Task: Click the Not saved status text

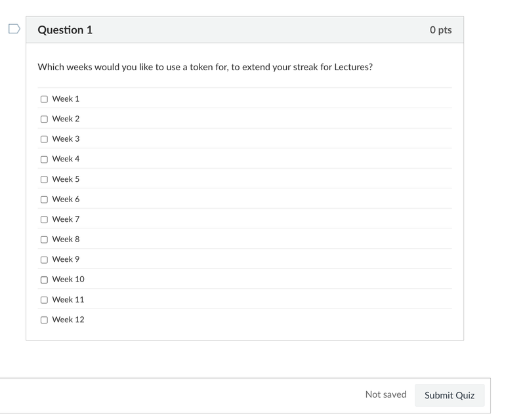Action: [386, 394]
